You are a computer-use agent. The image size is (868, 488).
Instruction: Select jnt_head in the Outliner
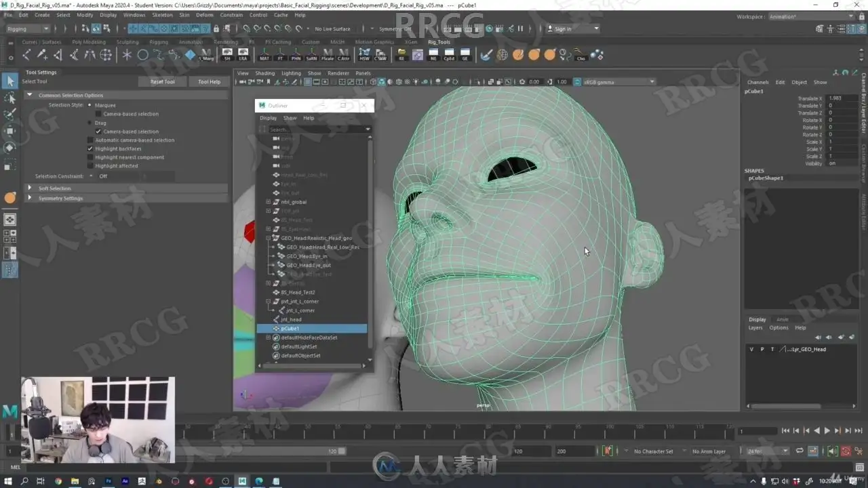pyautogui.click(x=291, y=319)
